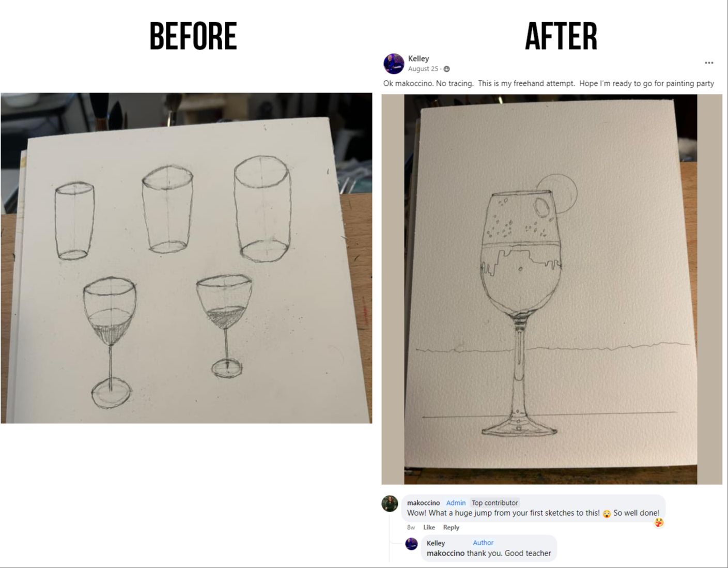Click the Before sketches photo of glasses

coord(186,258)
